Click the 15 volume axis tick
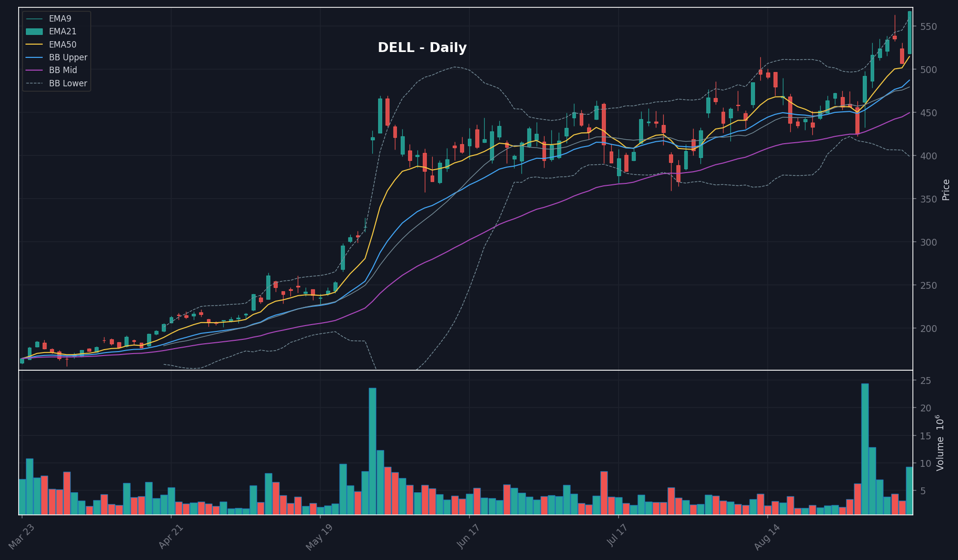This screenshot has width=958, height=560. pos(926,436)
